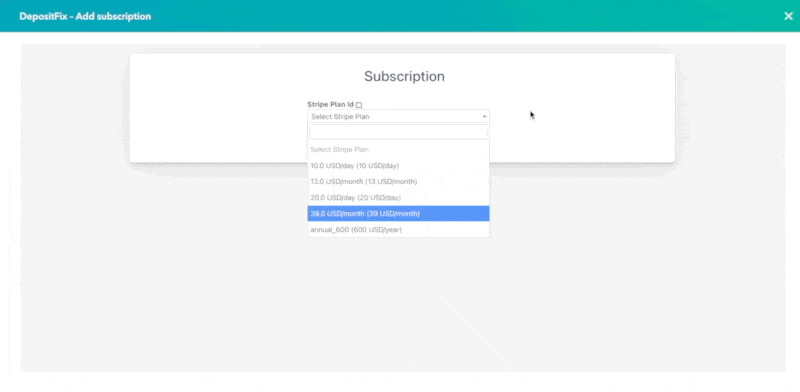Click the 'Stripe Plan Id' label

[x=330, y=104]
